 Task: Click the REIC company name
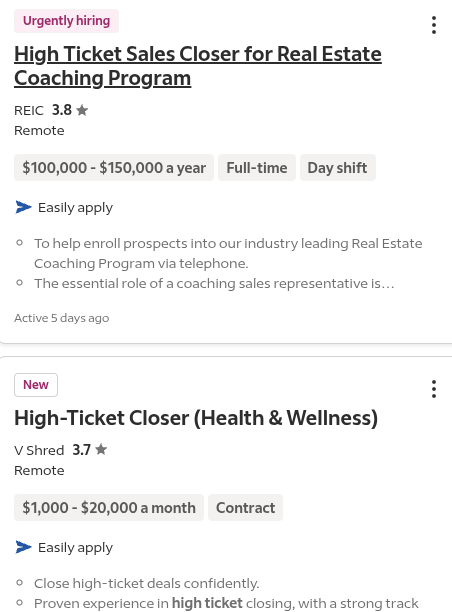pos(29,110)
